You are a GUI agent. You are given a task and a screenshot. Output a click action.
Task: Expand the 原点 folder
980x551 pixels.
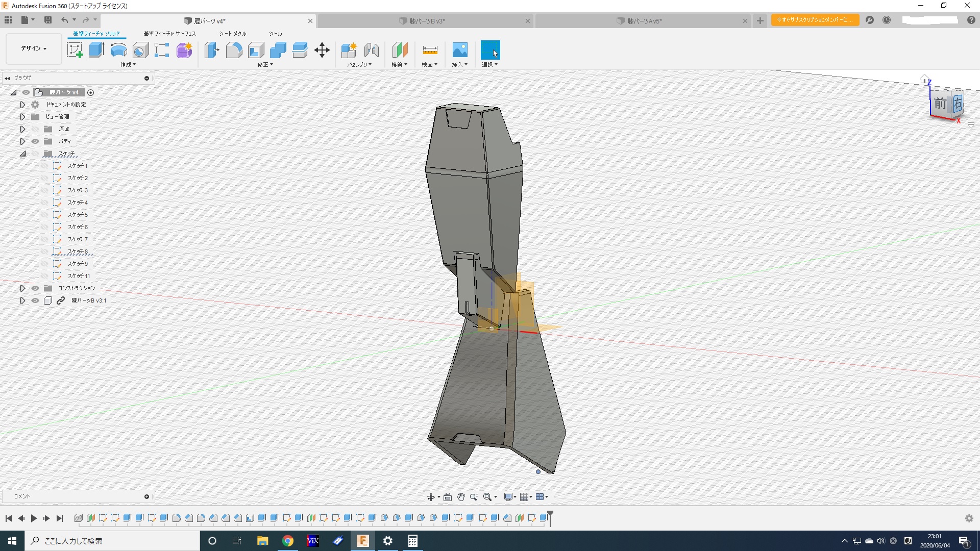point(22,129)
